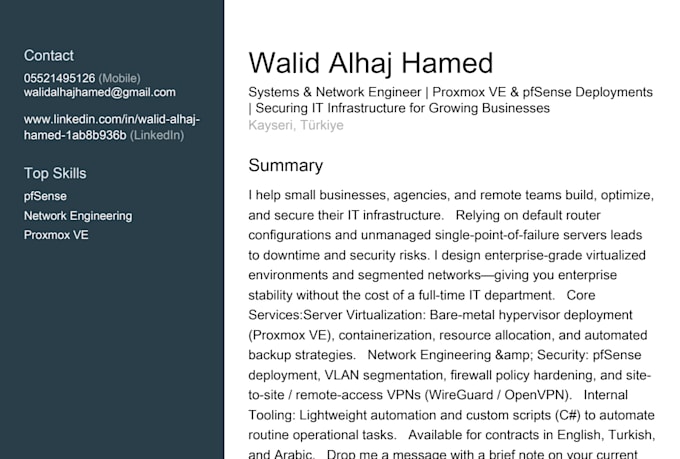
Task: Click 'hamed-1ab8b936b' part of LinkedIn URL
Action: coord(75,135)
